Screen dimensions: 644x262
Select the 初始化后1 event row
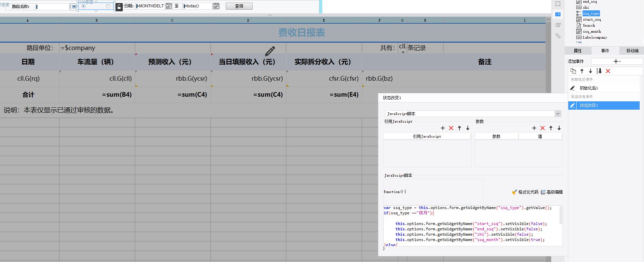[604, 88]
